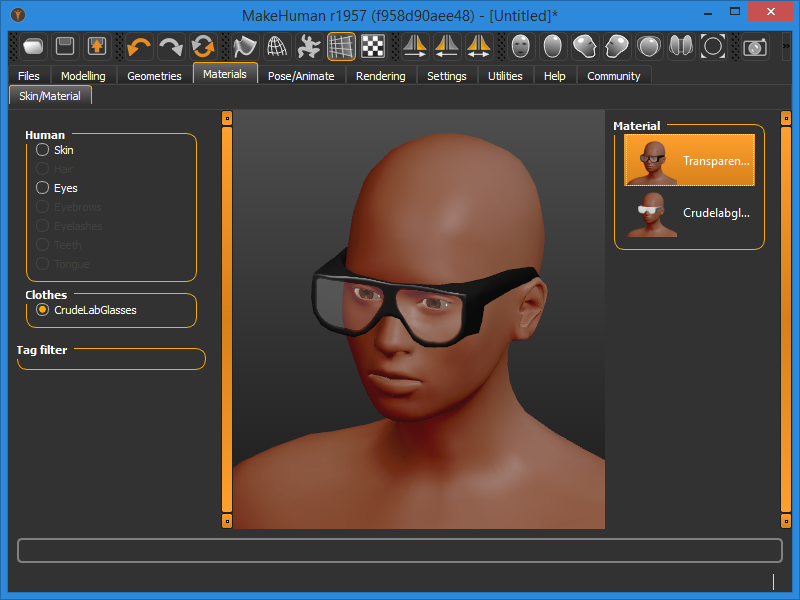
Task: Choose the Transparent glasses material thumbnail
Action: point(689,160)
